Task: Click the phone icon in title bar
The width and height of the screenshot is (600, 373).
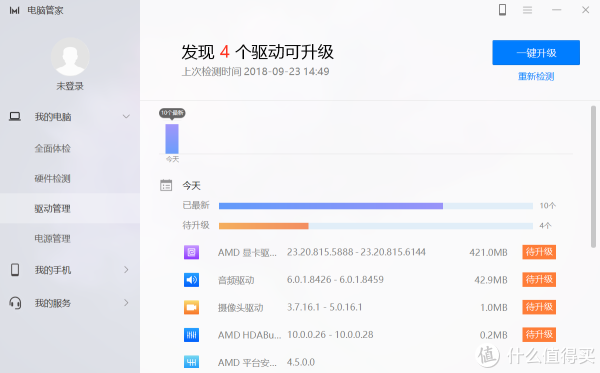Action: [502, 10]
